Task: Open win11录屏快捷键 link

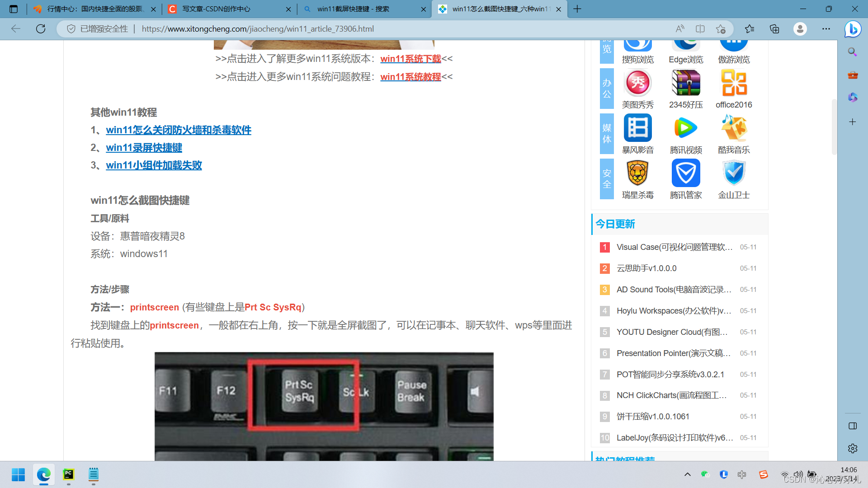Action: (144, 148)
